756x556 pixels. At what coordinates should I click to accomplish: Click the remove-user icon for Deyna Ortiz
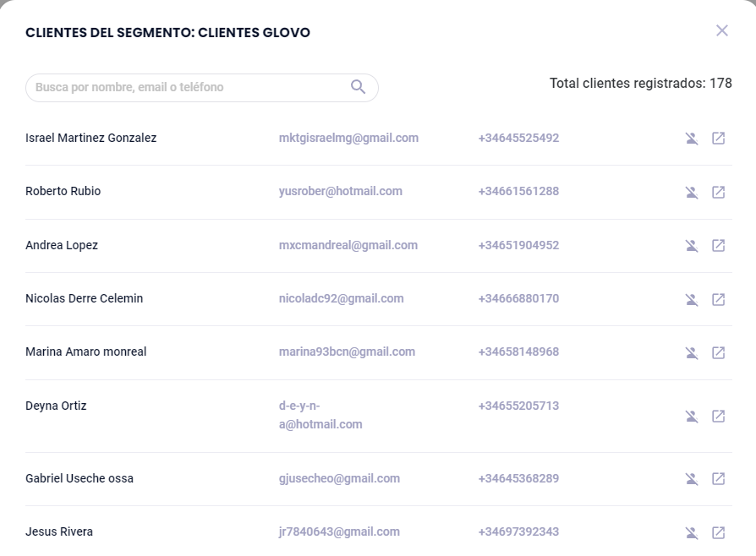(x=692, y=417)
